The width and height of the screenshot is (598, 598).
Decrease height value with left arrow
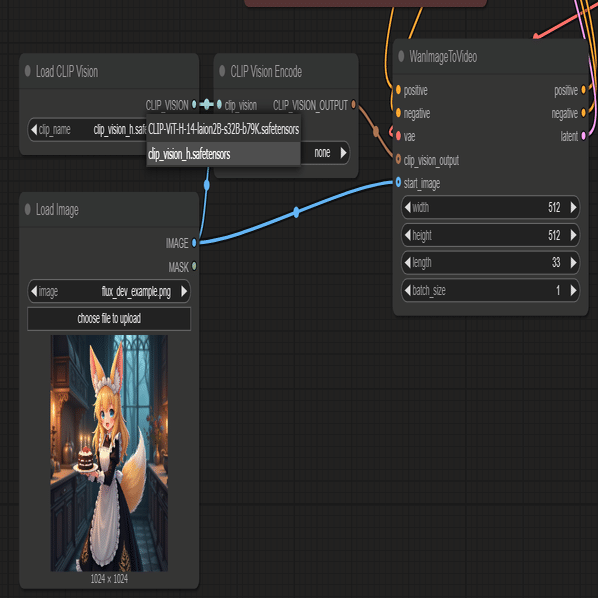408,235
